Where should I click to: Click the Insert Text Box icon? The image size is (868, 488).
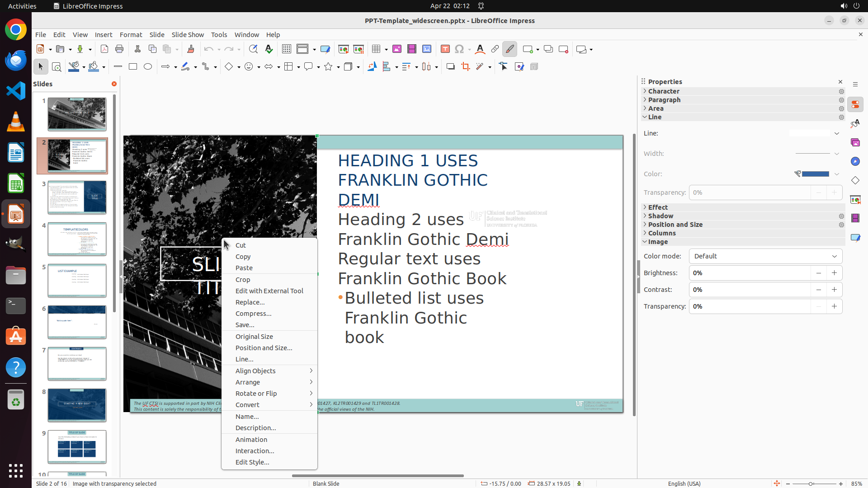(x=445, y=49)
